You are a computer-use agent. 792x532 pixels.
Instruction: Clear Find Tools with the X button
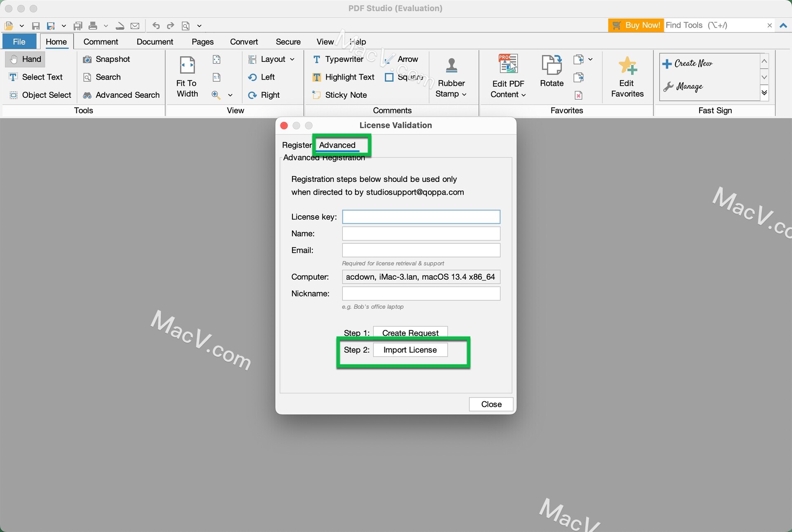pos(769,26)
